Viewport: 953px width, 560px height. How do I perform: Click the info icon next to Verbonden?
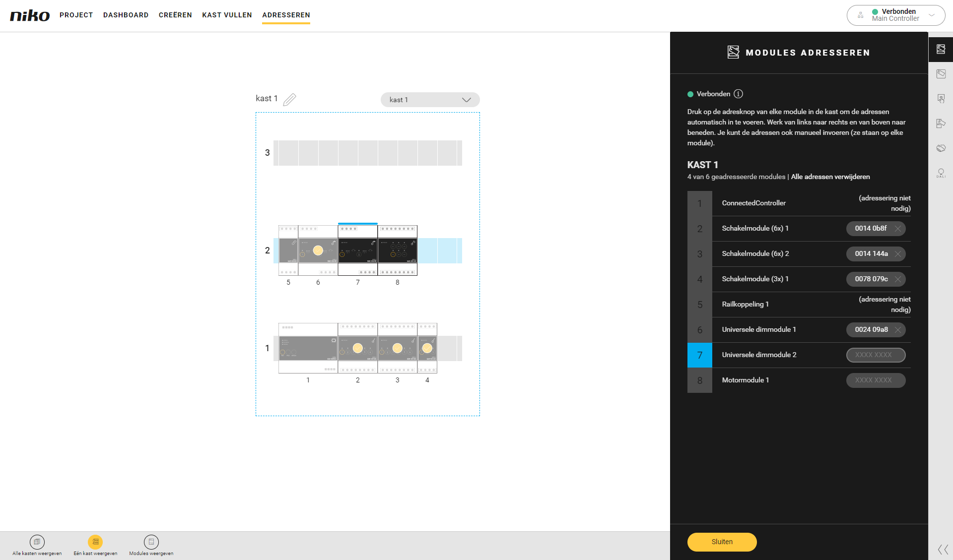738,94
